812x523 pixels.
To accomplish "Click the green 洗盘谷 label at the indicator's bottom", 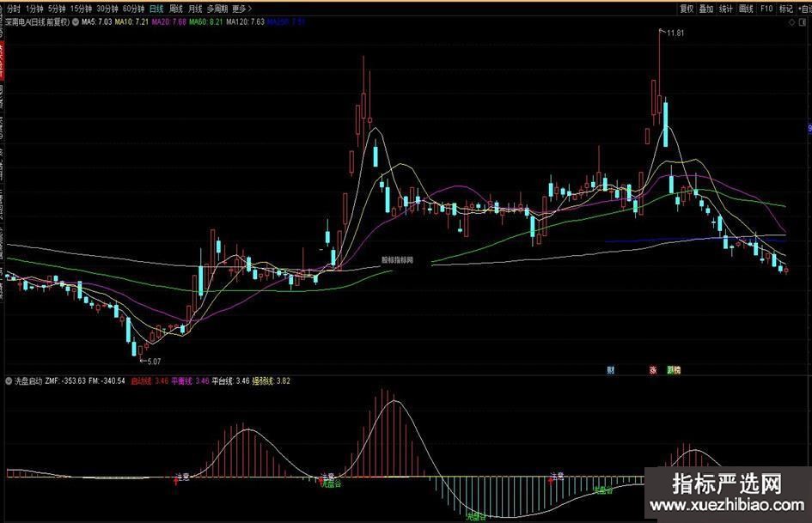I will (x=476, y=516).
